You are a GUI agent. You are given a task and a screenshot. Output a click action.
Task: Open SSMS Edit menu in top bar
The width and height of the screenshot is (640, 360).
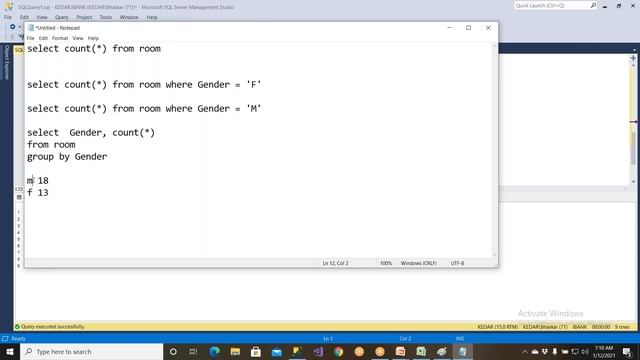(x=24, y=17)
